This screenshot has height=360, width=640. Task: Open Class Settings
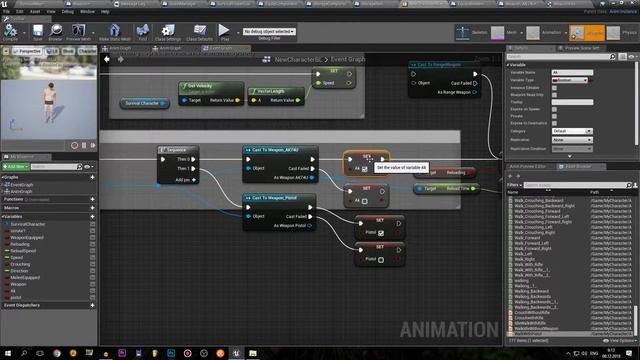pyautogui.click(x=168, y=32)
